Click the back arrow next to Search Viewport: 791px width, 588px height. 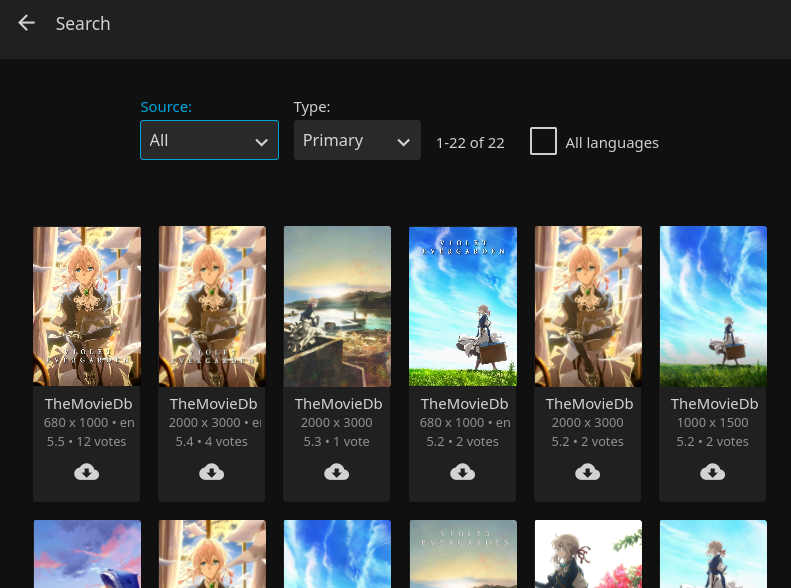(27, 23)
